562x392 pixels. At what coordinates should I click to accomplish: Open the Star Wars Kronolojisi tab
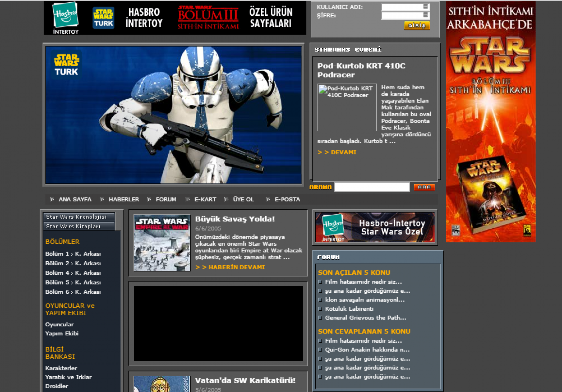(x=78, y=217)
